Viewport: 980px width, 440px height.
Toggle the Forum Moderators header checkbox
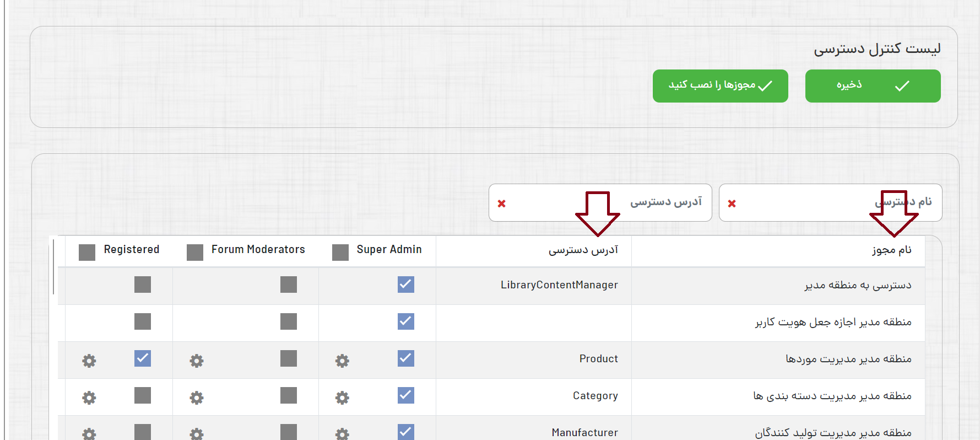click(195, 253)
